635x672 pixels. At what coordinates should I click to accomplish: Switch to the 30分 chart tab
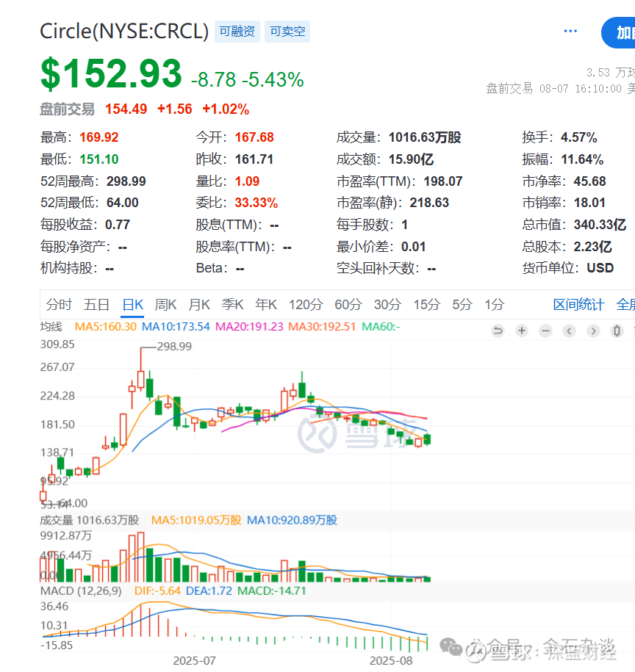pyautogui.click(x=387, y=305)
